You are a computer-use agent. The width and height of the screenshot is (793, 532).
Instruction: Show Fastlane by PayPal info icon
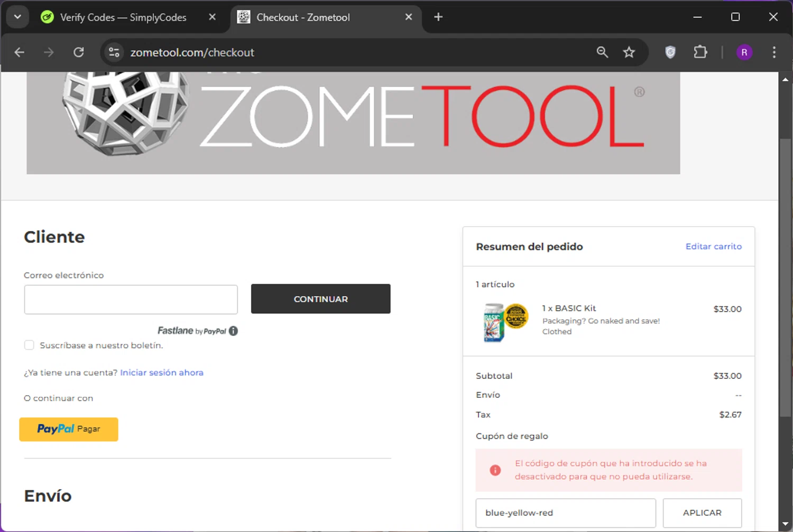233,331
